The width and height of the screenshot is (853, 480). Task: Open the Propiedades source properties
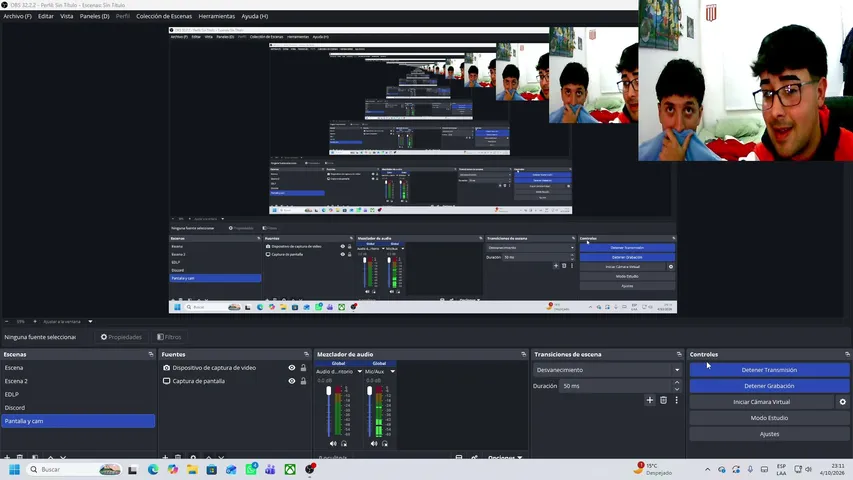(121, 337)
